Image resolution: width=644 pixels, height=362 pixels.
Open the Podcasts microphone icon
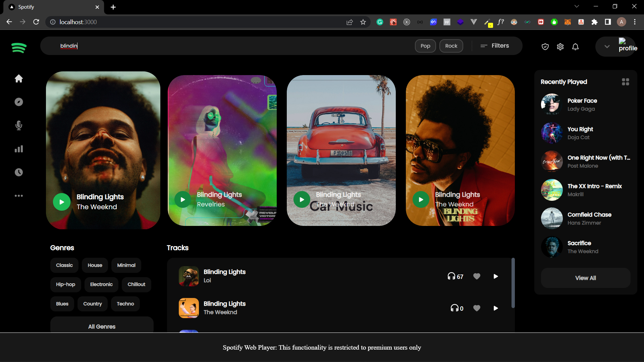tap(19, 125)
